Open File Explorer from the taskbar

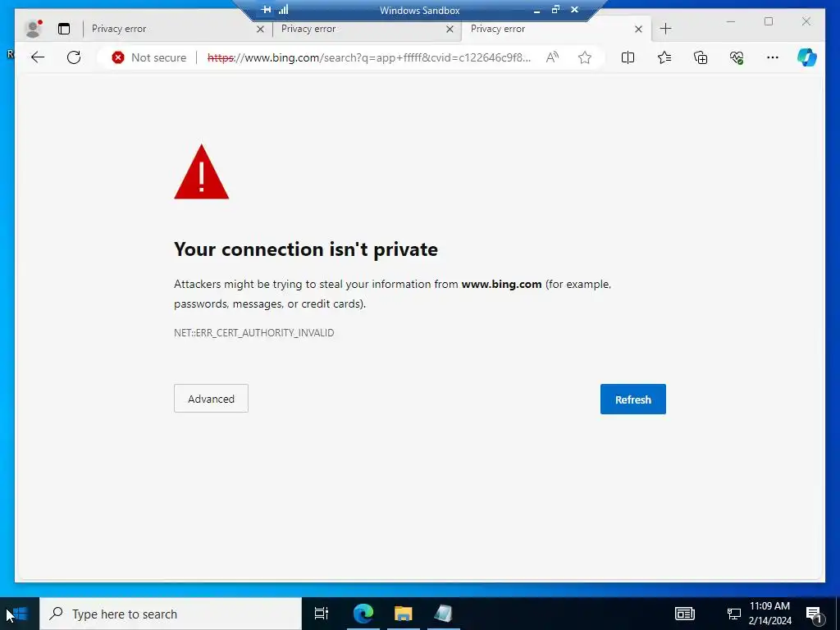[404, 614]
